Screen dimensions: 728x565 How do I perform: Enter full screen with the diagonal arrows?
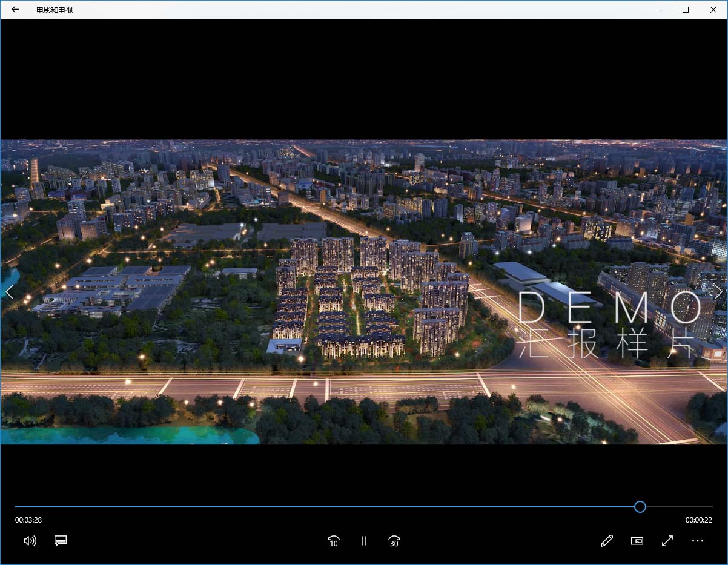tap(667, 541)
